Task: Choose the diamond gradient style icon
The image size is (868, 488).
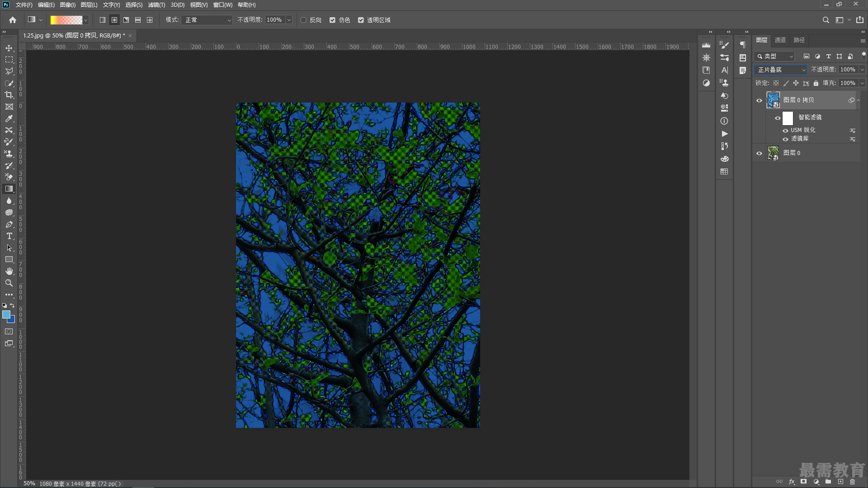Action: point(150,20)
